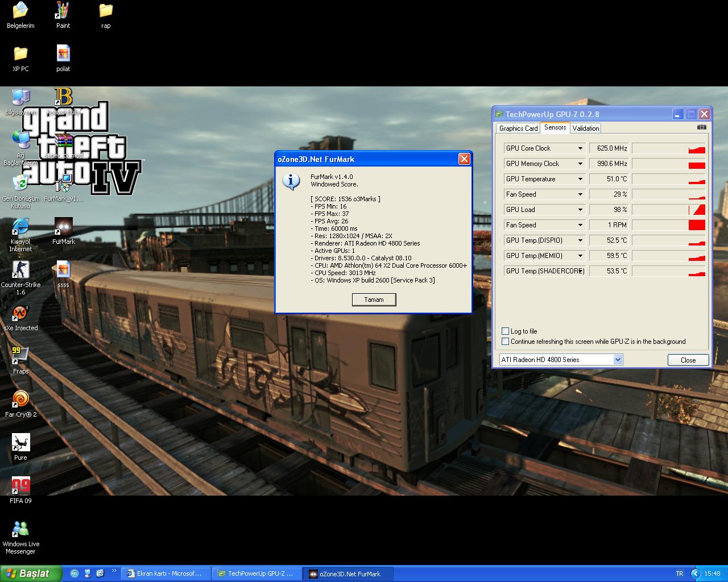This screenshot has width=728, height=582.
Task: Click the TR language indicator
Action: tap(680, 573)
